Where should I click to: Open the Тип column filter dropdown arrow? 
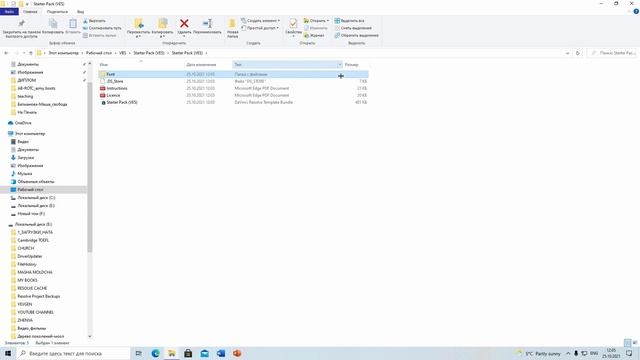click(x=339, y=64)
